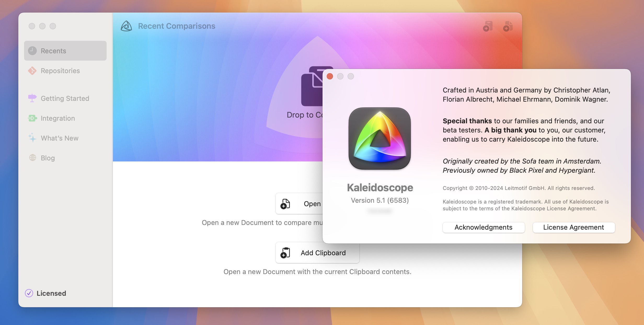Click the Recent Comparisons title

tap(177, 26)
